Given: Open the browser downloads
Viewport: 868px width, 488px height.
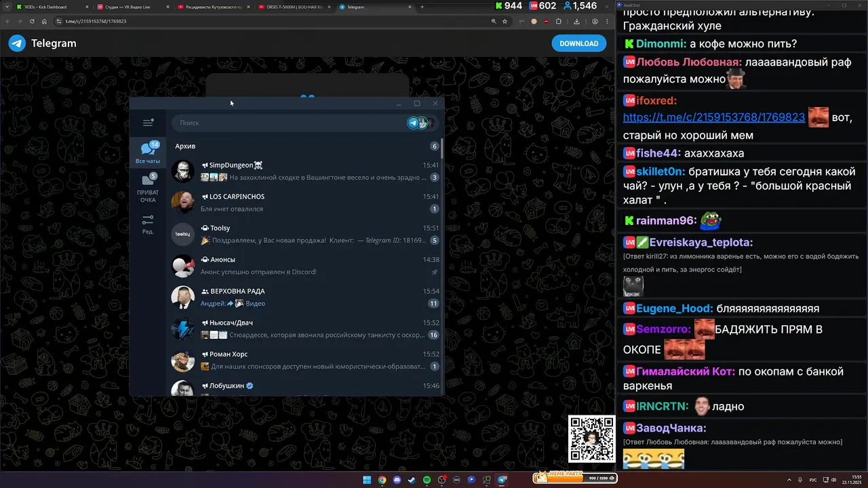Looking at the screenshot, I should 576,21.
